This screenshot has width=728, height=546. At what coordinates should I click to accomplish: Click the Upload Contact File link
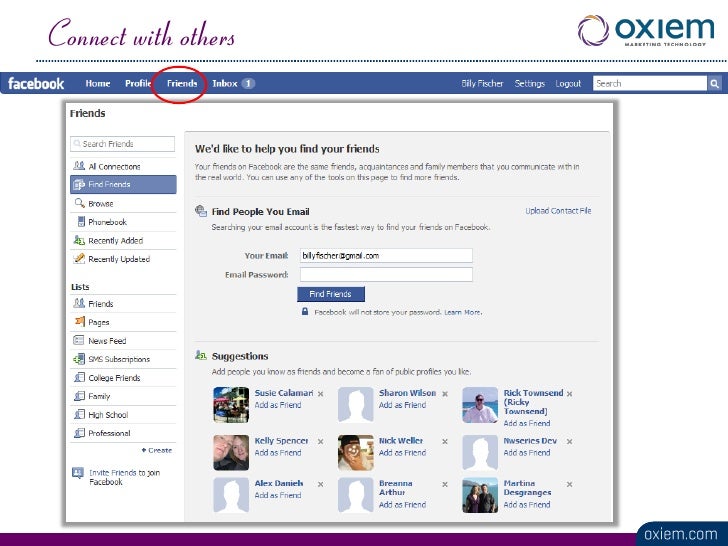558,211
